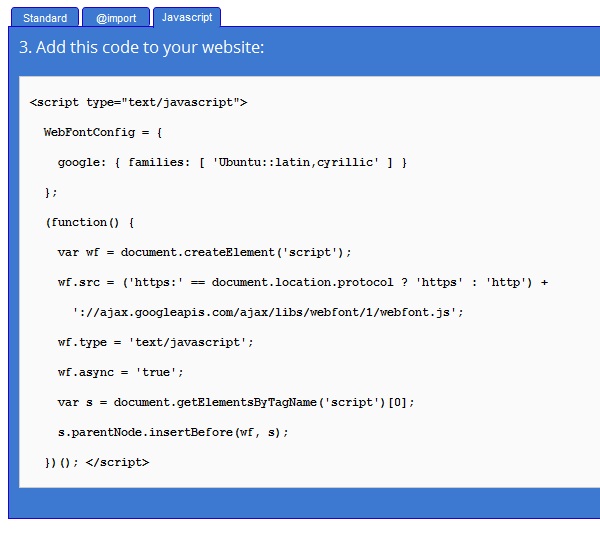The height and width of the screenshot is (540, 600).
Task: Click the 'Add this code to your website' heading
Action: 141,48
